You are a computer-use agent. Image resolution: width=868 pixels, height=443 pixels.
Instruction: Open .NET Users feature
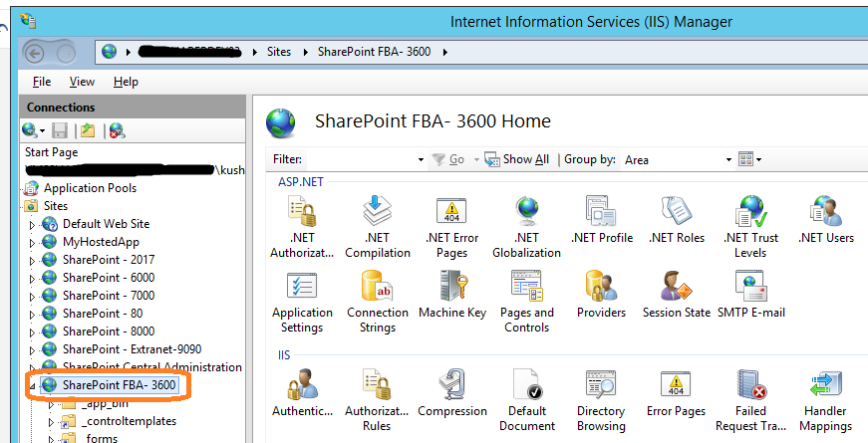(x=826, y=220)
